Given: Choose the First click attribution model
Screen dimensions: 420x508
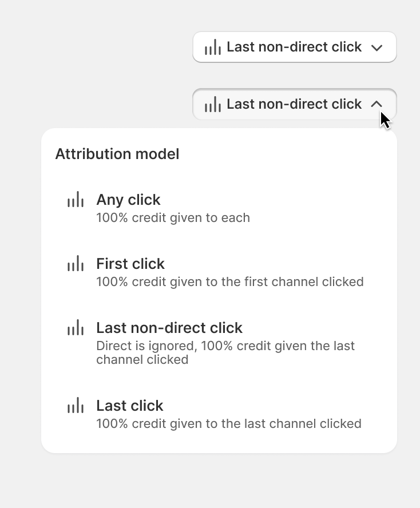Looking at the screenshot, I should [x=130, y=264].
